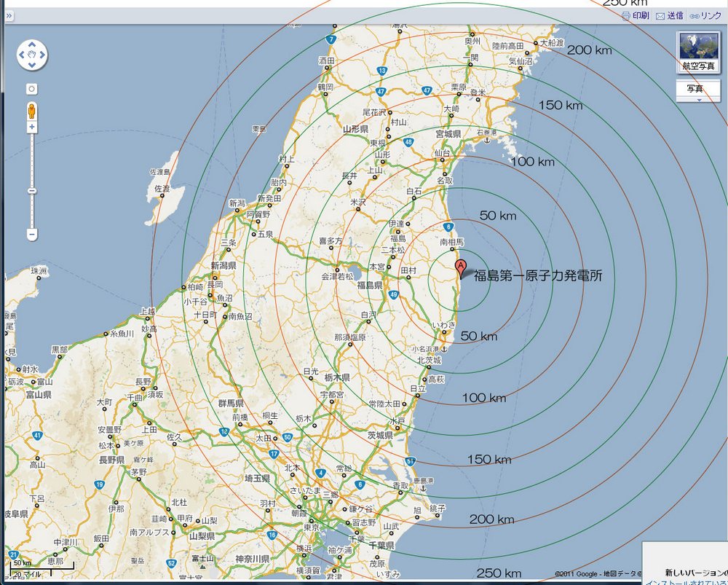The height and width of the screenshot is (585, 728).
Task: Click the hand icon in the pan control
Action: [x=31, y=55]
